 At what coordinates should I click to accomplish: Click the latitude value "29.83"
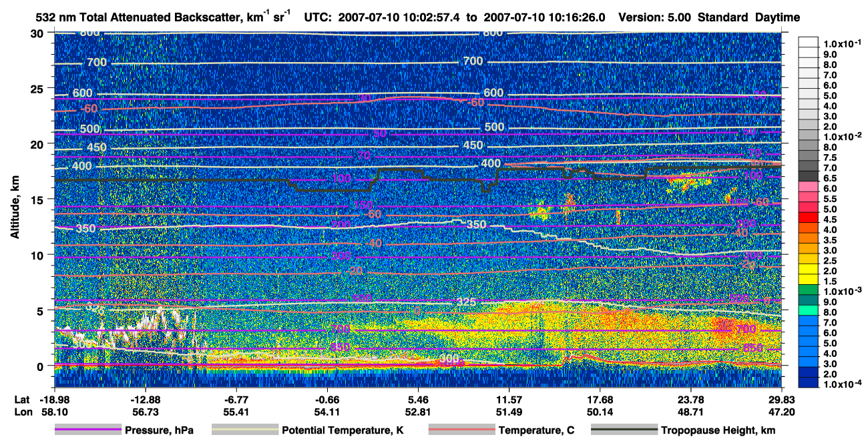pyautogui.click(x=781, y=400)
